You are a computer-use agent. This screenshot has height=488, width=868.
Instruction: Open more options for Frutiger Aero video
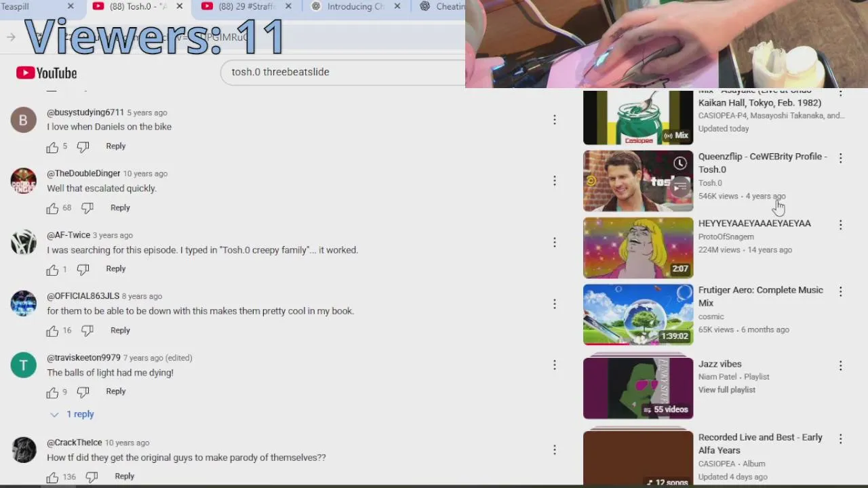coord(840,291)
